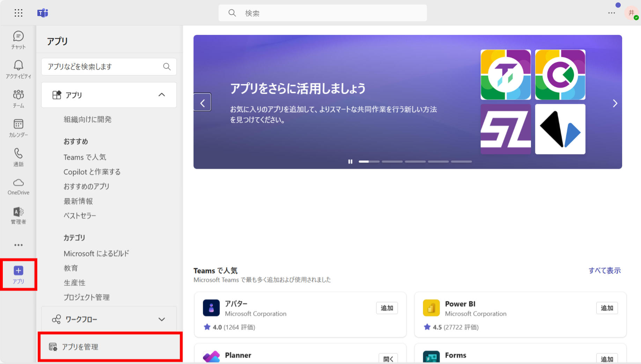The height and width of the screenshot is (364, 641).
Task: Select ベストセラー
Action: 80,216
